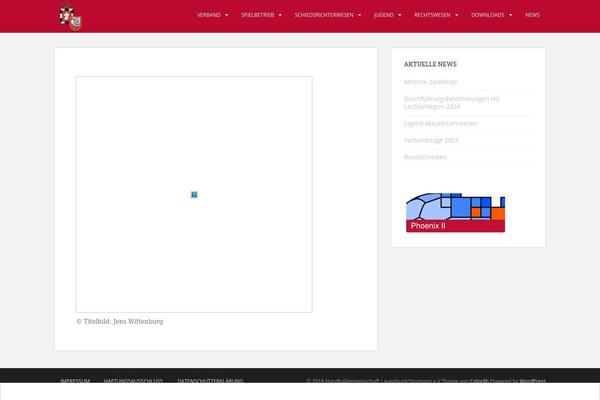Open the first news link under Aktuelle News
This screenshot has height=400, width=600.
coord(430,82)
